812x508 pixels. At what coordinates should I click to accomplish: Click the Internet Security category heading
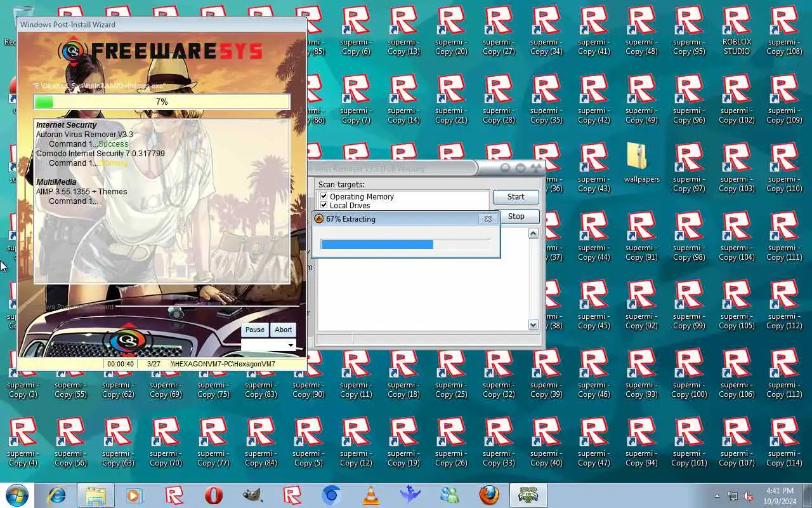[x=67, y=125]
